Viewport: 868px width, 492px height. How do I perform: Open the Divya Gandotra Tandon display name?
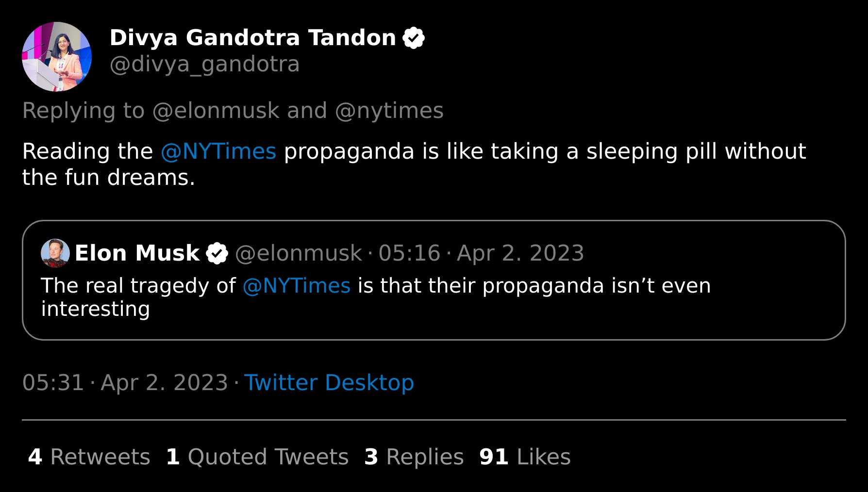coord(253,38)
